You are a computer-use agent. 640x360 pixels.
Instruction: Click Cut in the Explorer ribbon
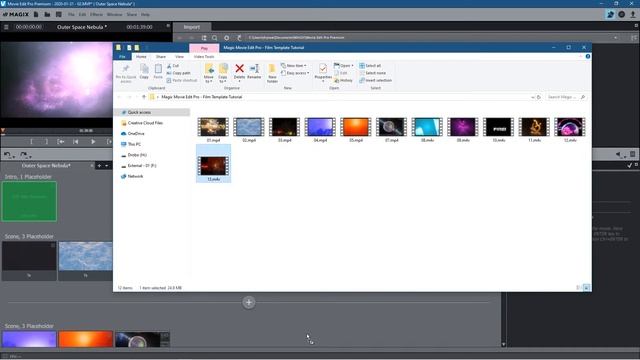[x=173, y=66]
